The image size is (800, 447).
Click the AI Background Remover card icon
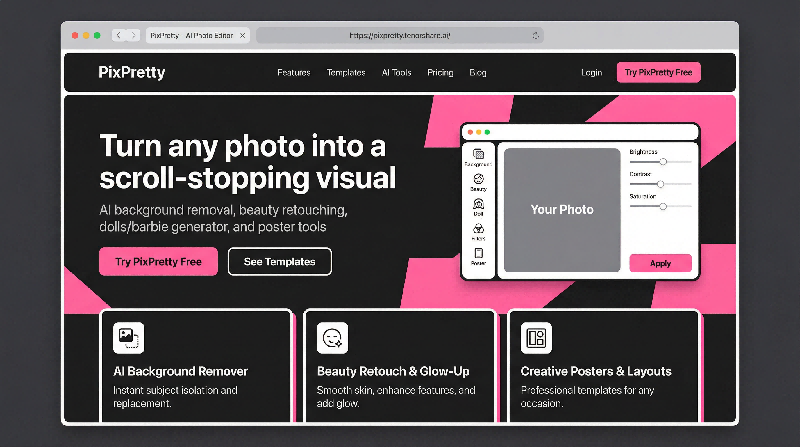click(x=128, y=338)
